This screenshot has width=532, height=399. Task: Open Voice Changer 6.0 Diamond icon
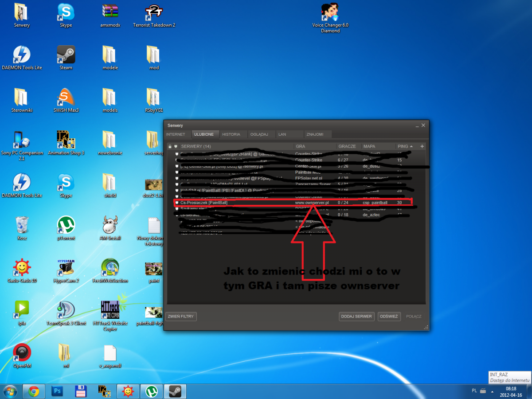(x=330, y=13)
